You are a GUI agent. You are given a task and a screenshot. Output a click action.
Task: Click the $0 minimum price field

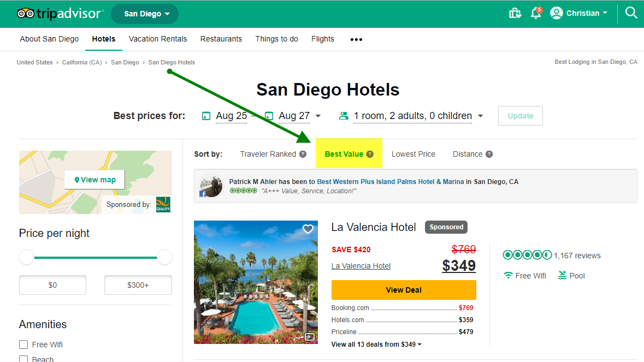[x=52, y=284]
